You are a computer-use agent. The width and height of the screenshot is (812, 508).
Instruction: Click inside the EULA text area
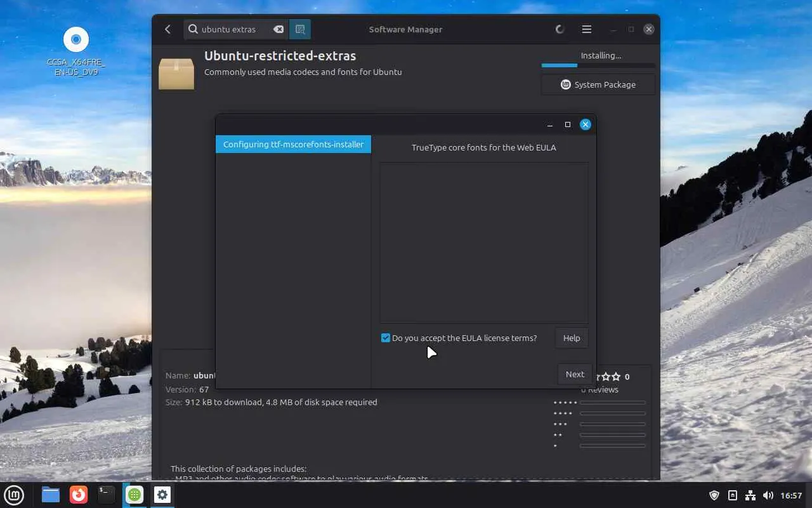tap(484, 243)
